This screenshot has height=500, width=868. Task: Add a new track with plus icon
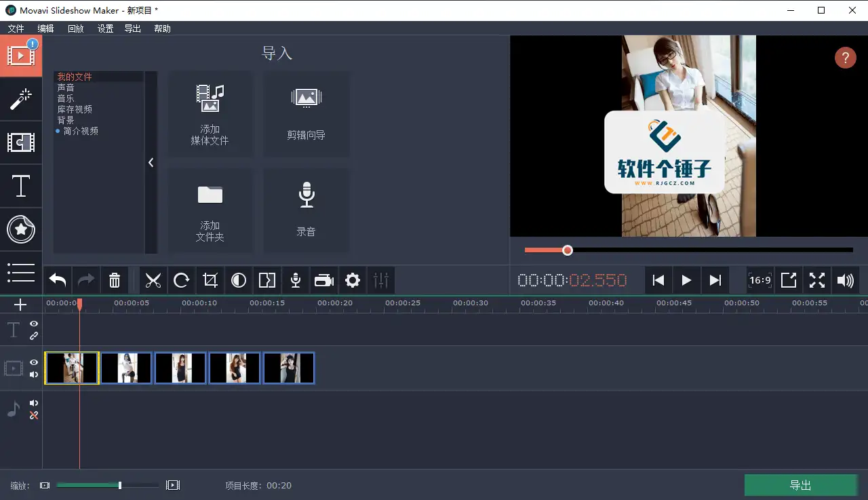click(20, 305)
